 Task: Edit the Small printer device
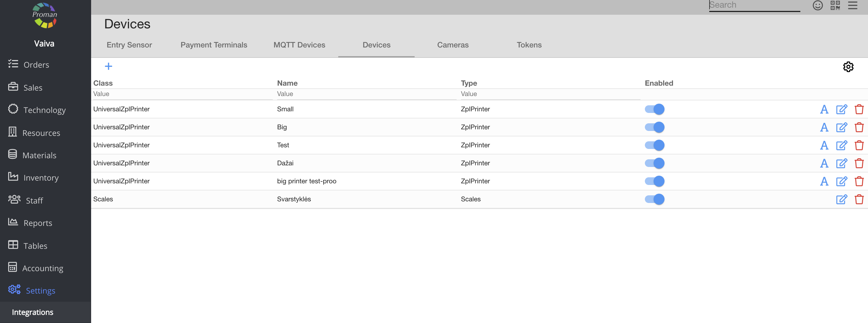tap(841, 109)
